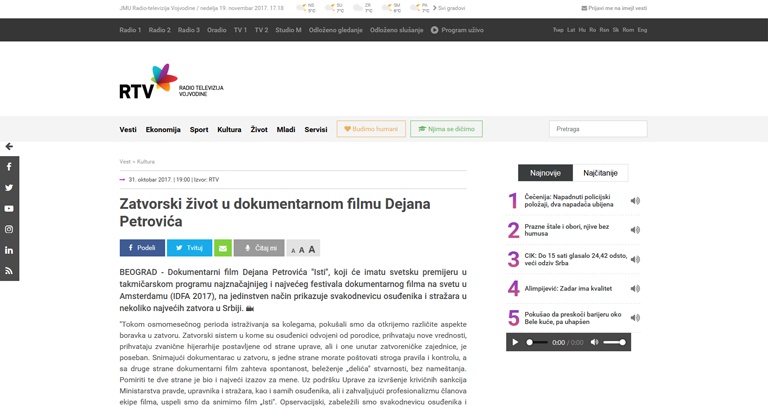Click the Facebook icon in the left sidebar
Screen dimensions: 768x406
[x=9, y=167]
